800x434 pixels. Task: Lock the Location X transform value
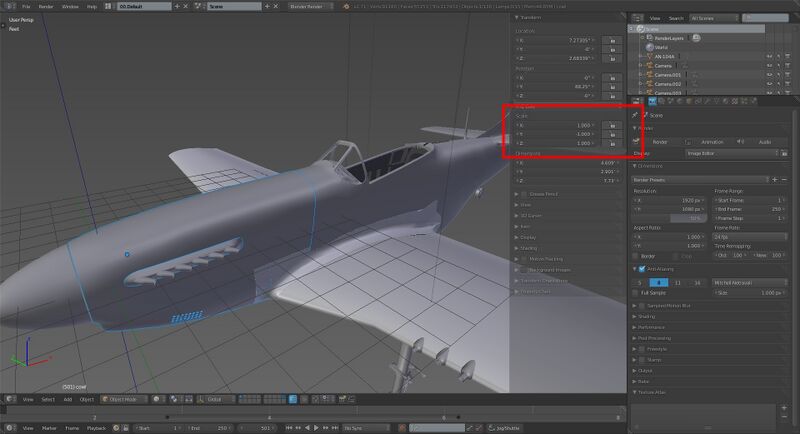[x=612, y=40]
